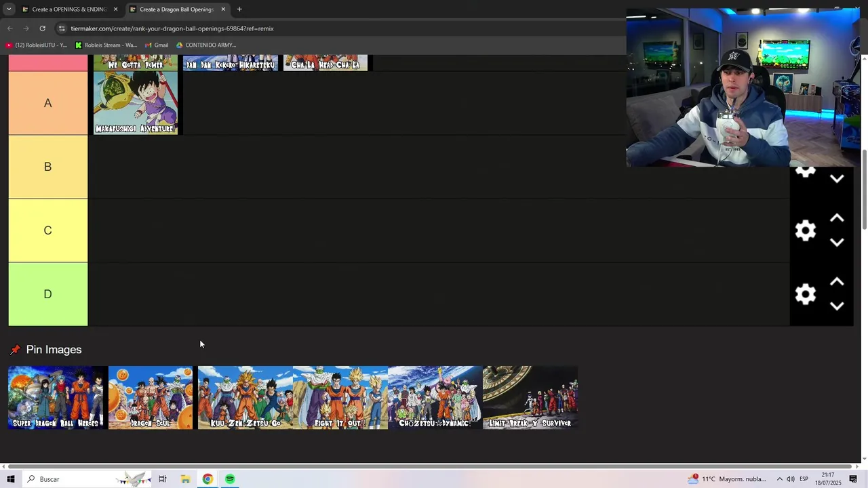
Task: Open a new browser tab
Action: 239,9
